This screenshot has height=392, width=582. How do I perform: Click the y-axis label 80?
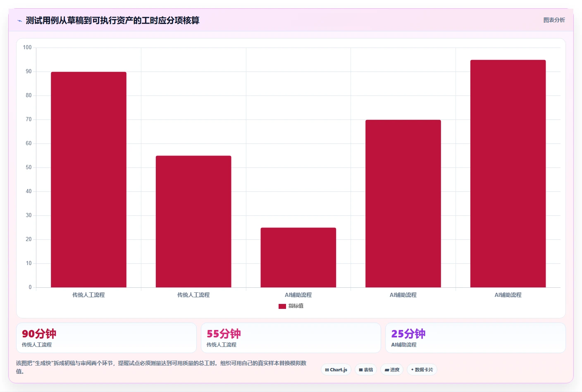[x=29, y=96]
